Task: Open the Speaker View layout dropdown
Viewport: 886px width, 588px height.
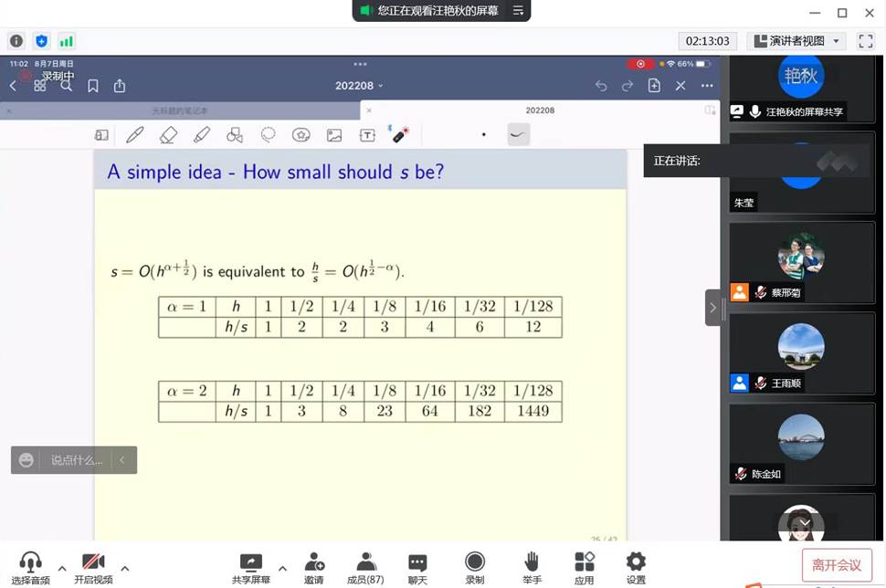Action: (797, 41)
